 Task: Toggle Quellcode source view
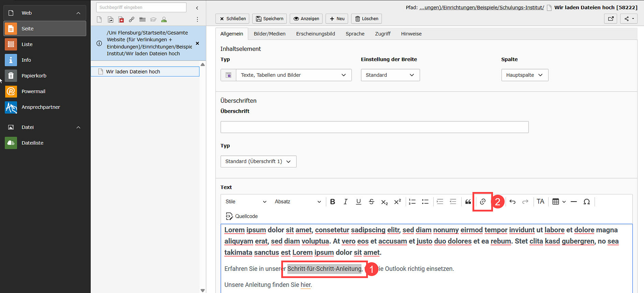242,216
